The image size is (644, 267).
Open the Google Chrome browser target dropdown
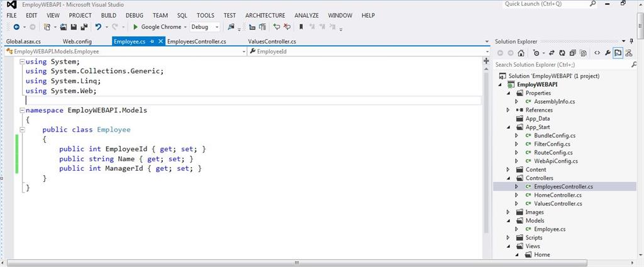coord(186,26)
